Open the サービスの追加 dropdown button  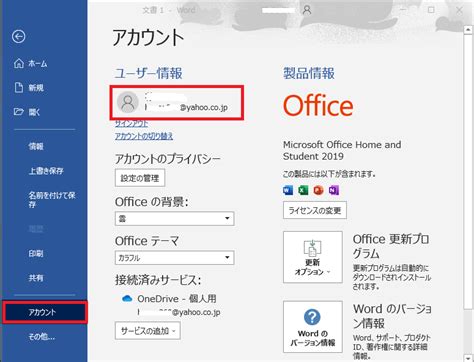click(x=148, y=331)
